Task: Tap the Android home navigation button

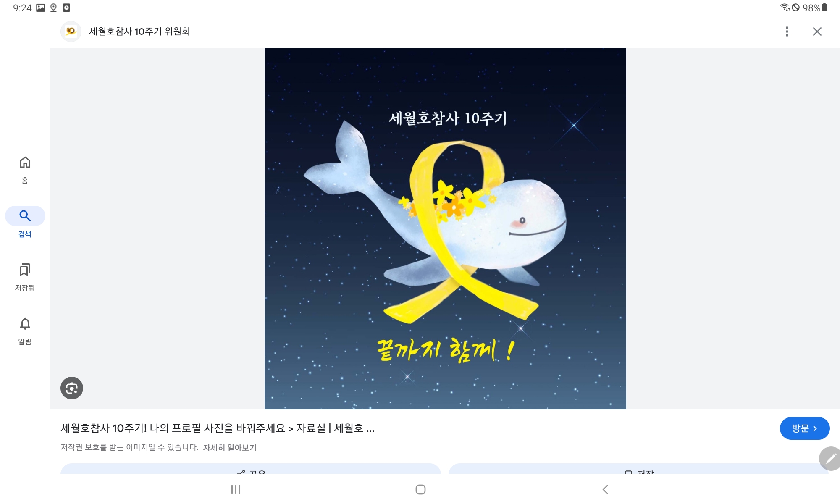Action: pos(420,489)
